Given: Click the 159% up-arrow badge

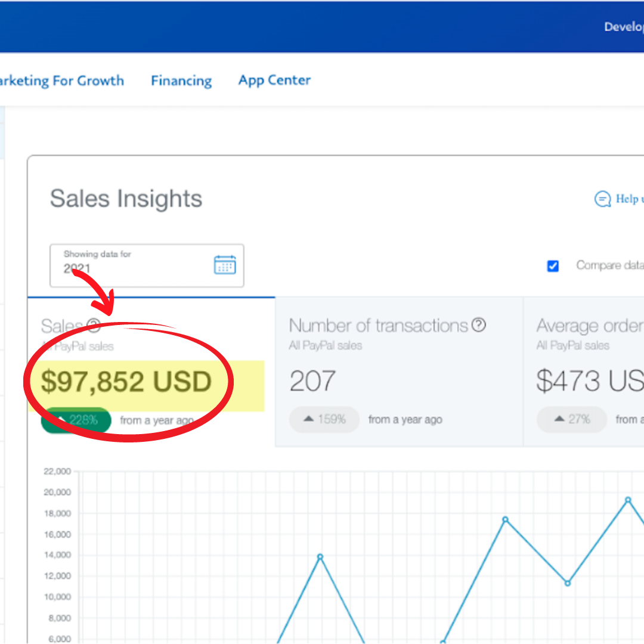Looking at the screenshot, I should pyautogui.click(x=324, y=420).
